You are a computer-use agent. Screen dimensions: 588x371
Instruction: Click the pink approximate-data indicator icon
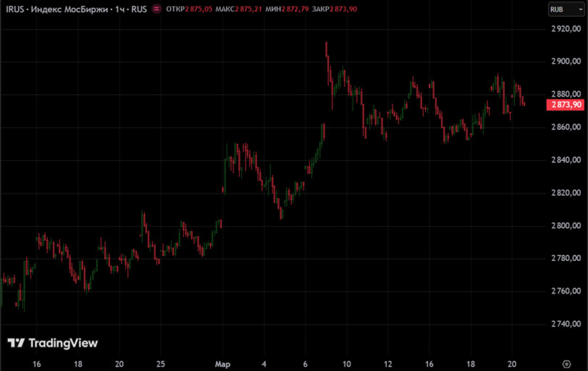[157, 9]
